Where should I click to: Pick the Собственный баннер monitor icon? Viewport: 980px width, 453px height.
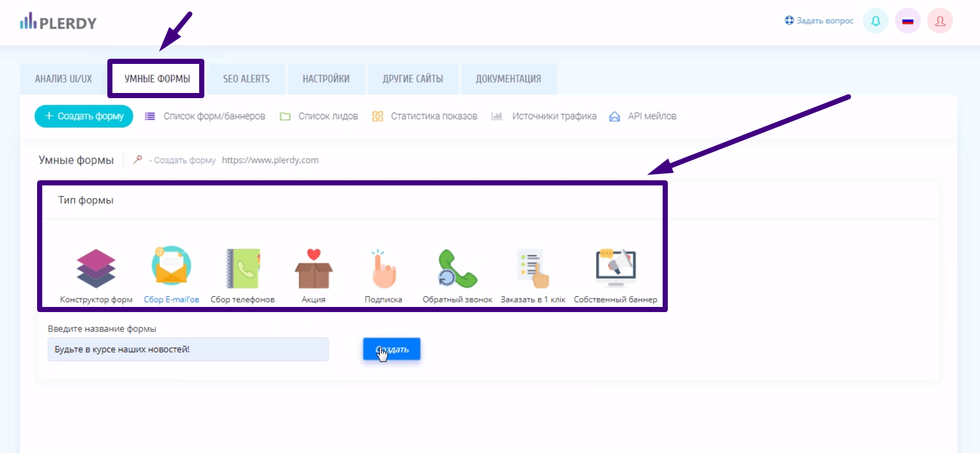[615, 268]
